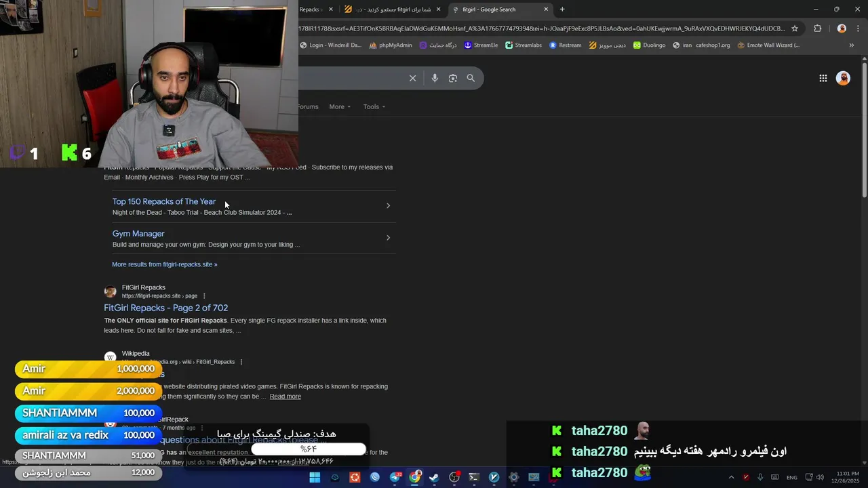868x488 pixels.
Task: Open the More search filter dropdown
Action: [x=340, y=106]
